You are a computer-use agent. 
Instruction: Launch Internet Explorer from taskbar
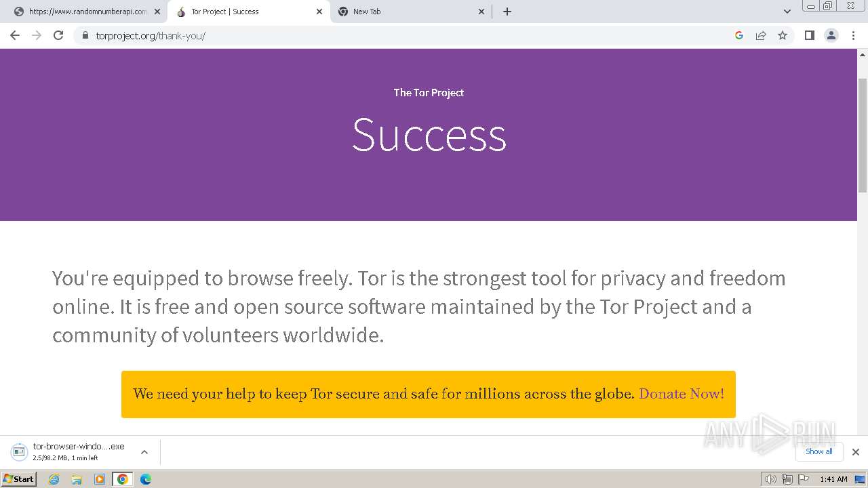pyautogui.click(x=54, y=479)
